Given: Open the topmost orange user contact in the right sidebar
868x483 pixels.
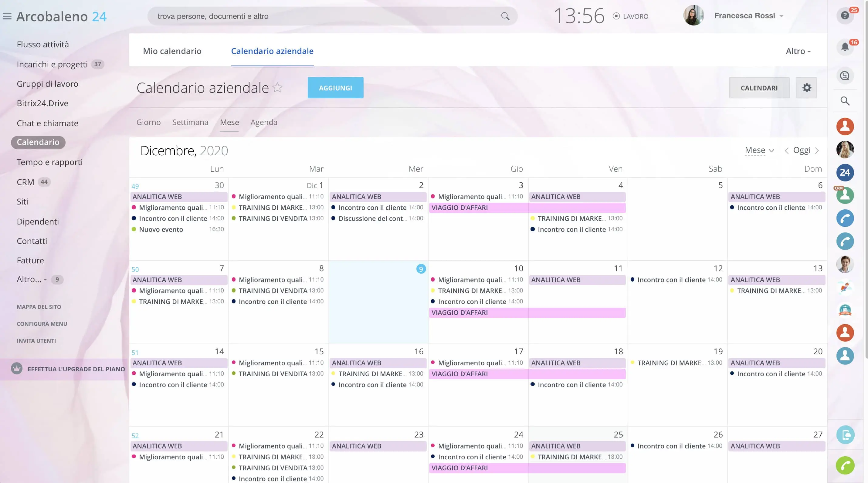Looking at the screenshot, I should [x=845, y=127].
